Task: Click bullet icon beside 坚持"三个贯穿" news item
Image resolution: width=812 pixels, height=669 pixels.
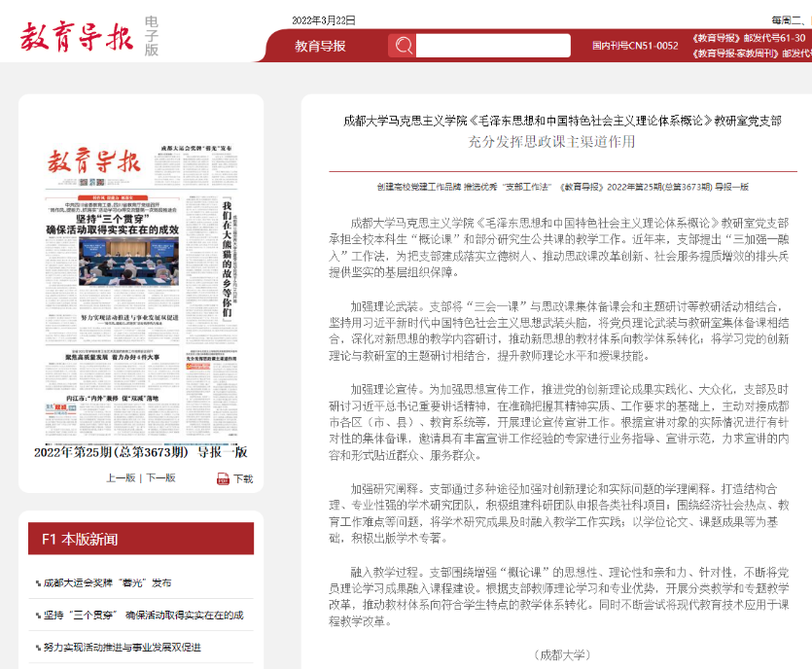Action: point(37,616)
